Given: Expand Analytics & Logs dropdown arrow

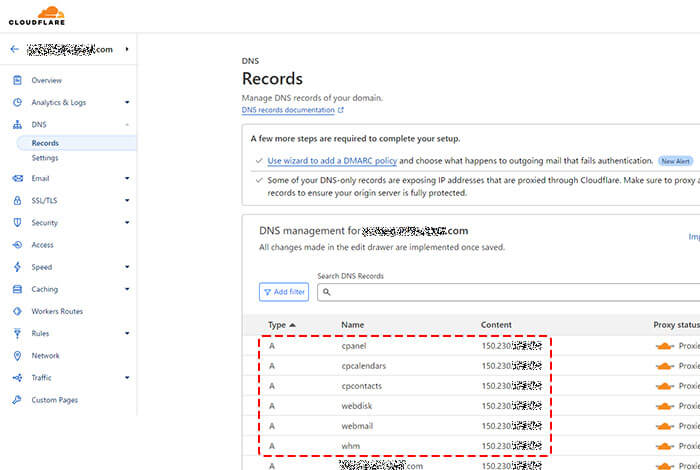Looking at the screenshot, I should pos(127,102).
